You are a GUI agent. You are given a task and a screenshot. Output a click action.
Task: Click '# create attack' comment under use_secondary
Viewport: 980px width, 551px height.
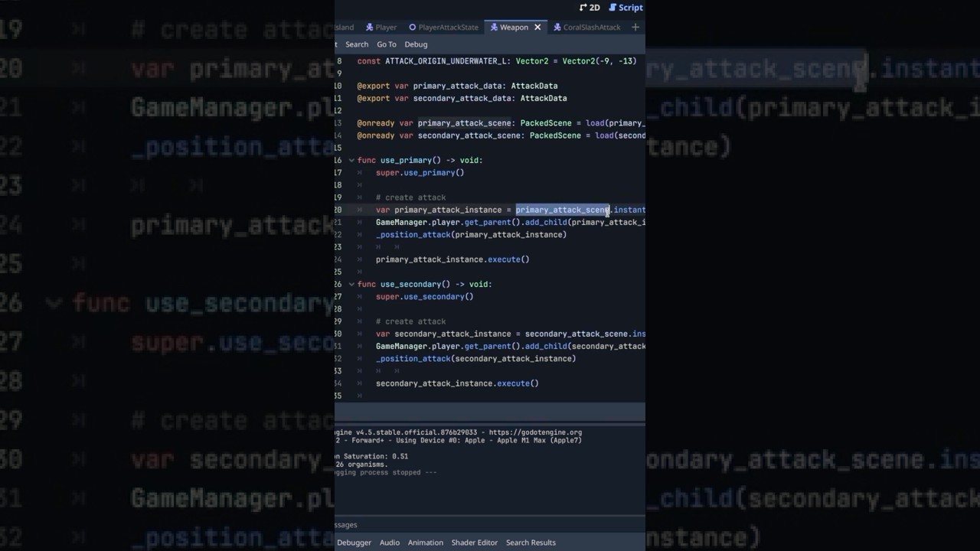[x=410, y=321]
